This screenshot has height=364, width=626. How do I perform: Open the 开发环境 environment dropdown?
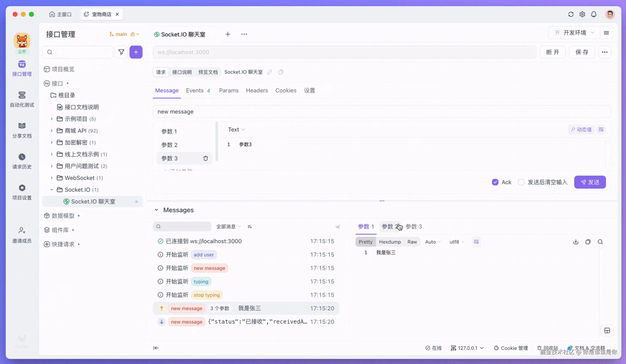575,33
